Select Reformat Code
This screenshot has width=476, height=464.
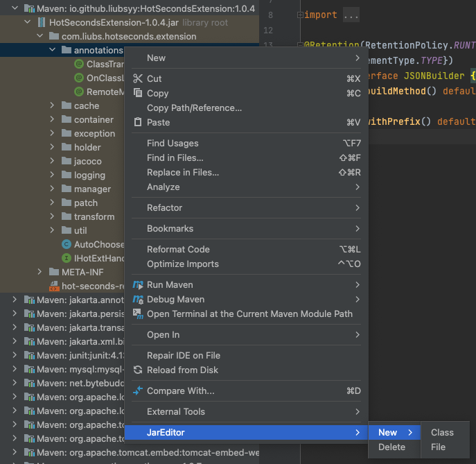coord(246,250)
